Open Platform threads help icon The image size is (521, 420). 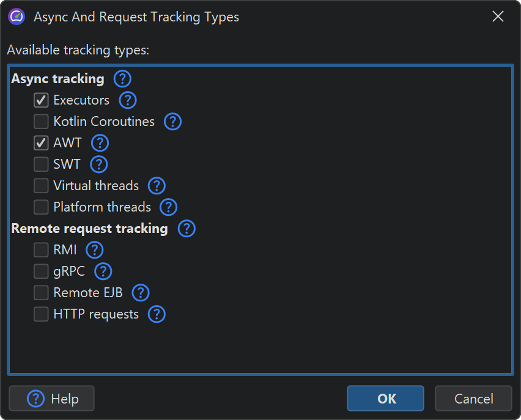click(168, 207)
